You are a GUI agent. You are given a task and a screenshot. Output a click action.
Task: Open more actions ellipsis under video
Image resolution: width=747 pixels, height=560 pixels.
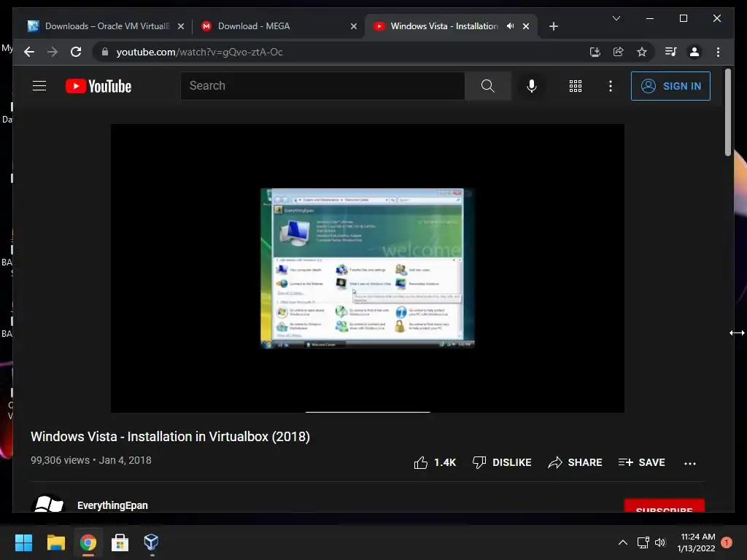[690, 463]
